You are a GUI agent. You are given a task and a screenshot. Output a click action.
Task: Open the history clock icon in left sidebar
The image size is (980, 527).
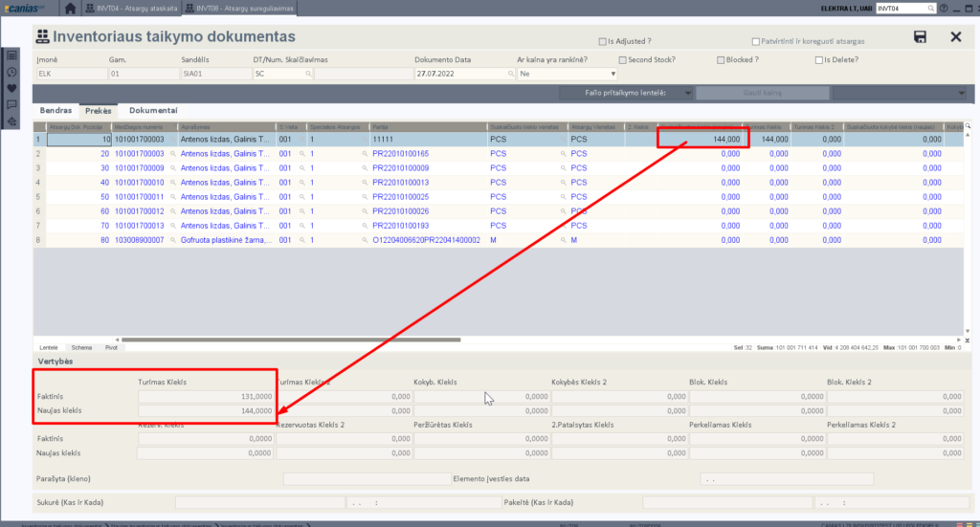click(x=11, y=72)
